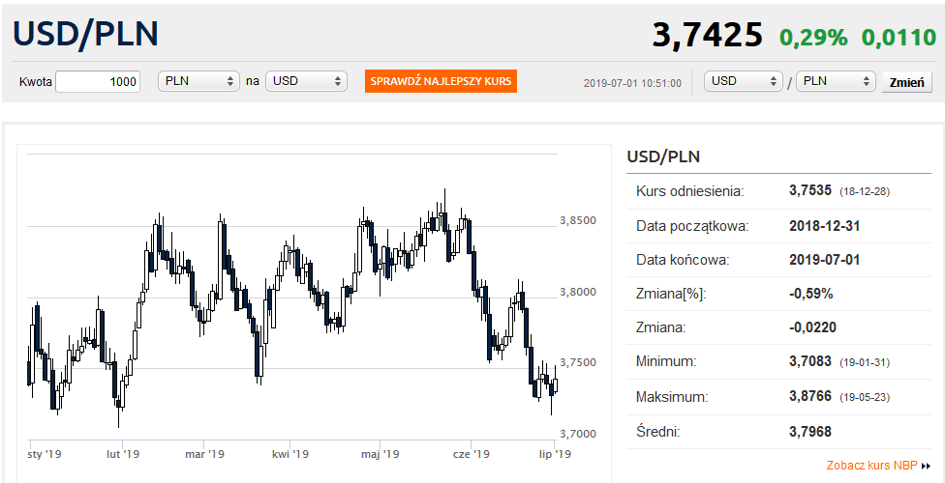Click the Zmień button
945x483 pixels.
coord(907,82)
